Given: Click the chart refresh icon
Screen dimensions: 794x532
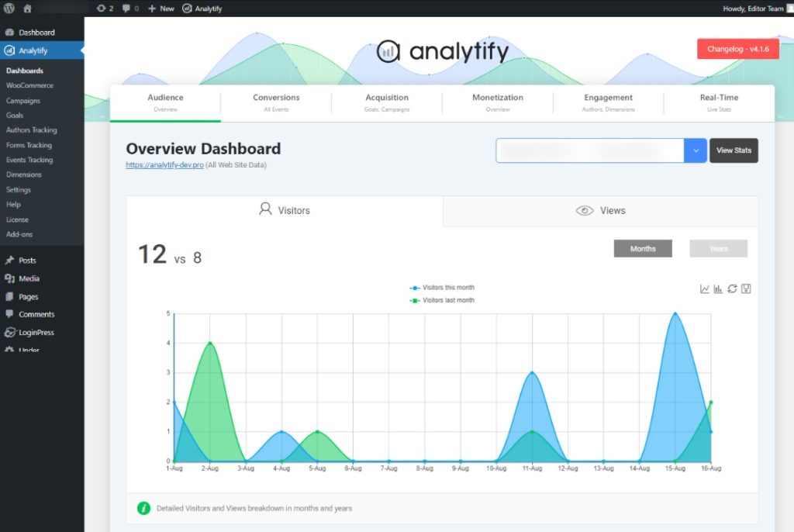Looking at the screenshot, I should pos(732,288).
